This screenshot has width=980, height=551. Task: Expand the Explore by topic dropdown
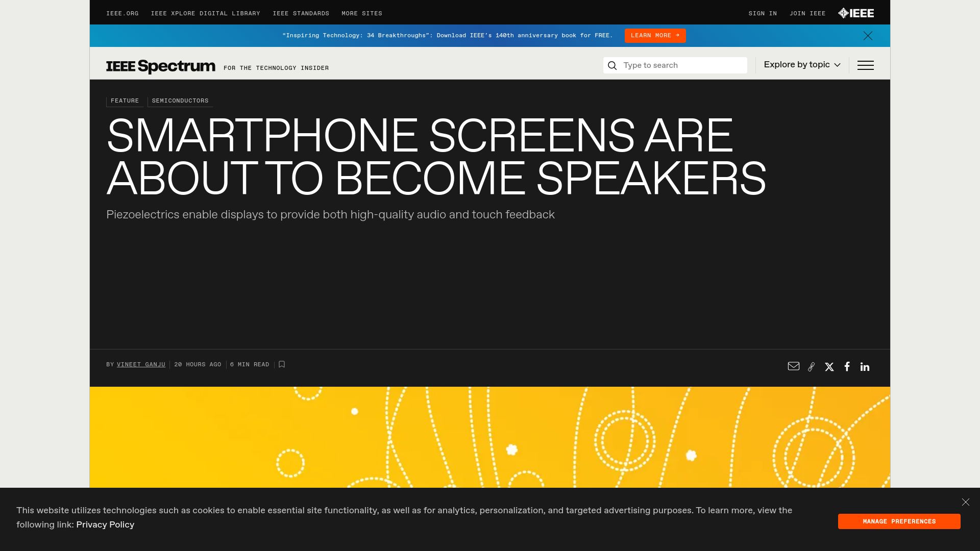pos(802,65)
